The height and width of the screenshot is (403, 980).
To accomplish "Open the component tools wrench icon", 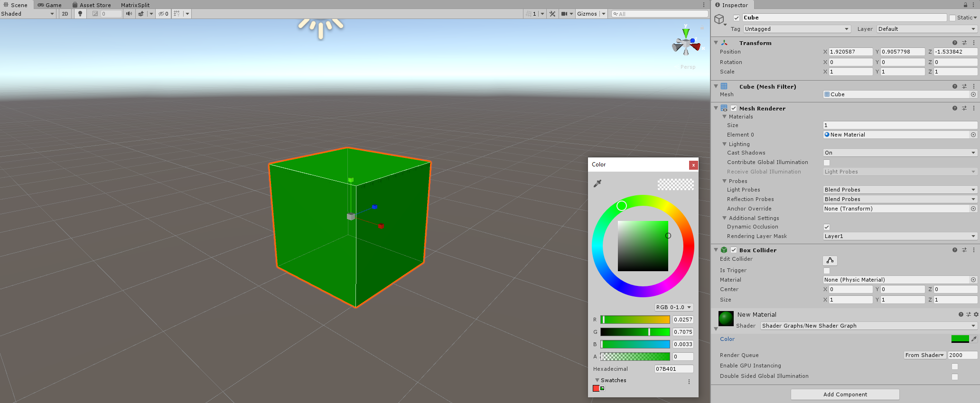I will point(552,14).
